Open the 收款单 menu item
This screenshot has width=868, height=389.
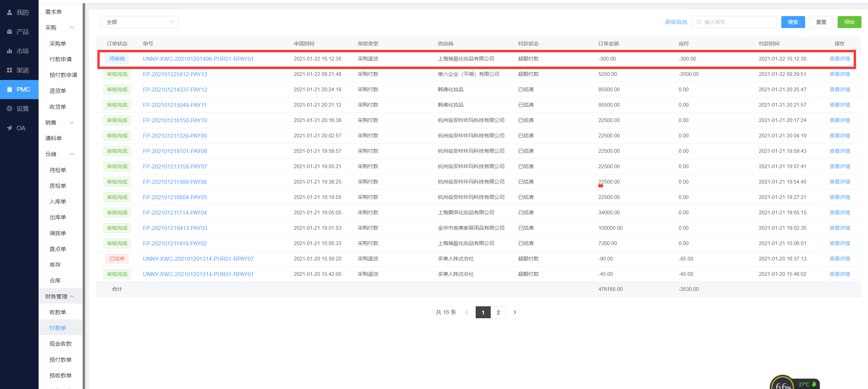tap(58, 312)
